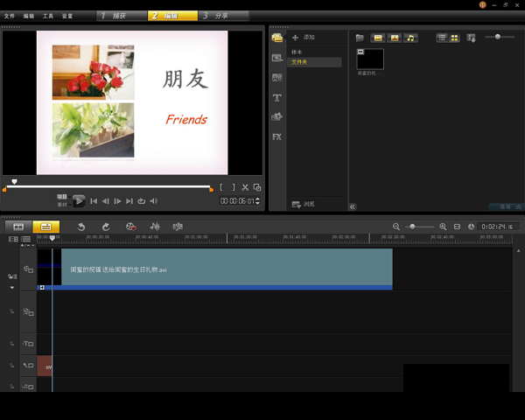The width and height of the screenshot is (525, 420).
Task: Open the 编辑 (Edit) menu
Action: [x=29, y=16]
